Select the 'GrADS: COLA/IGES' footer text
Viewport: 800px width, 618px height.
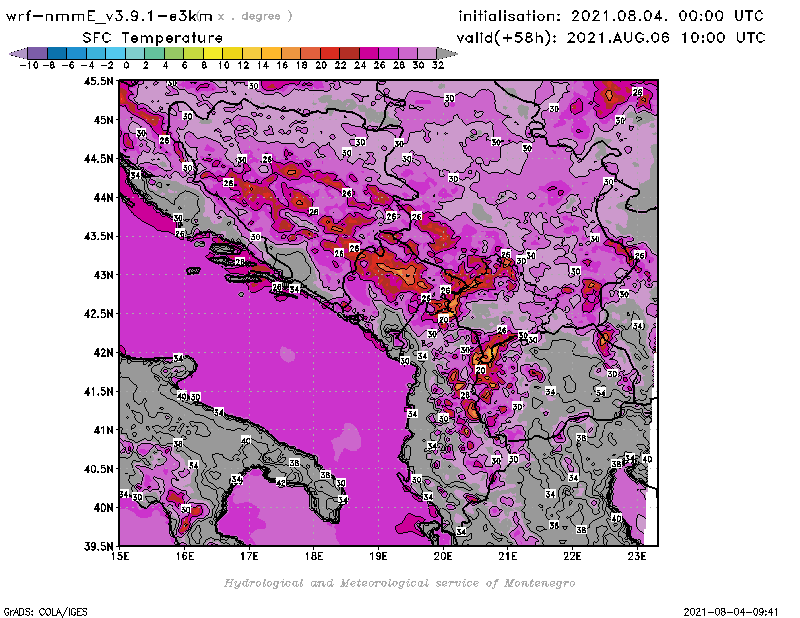point(45,612)
